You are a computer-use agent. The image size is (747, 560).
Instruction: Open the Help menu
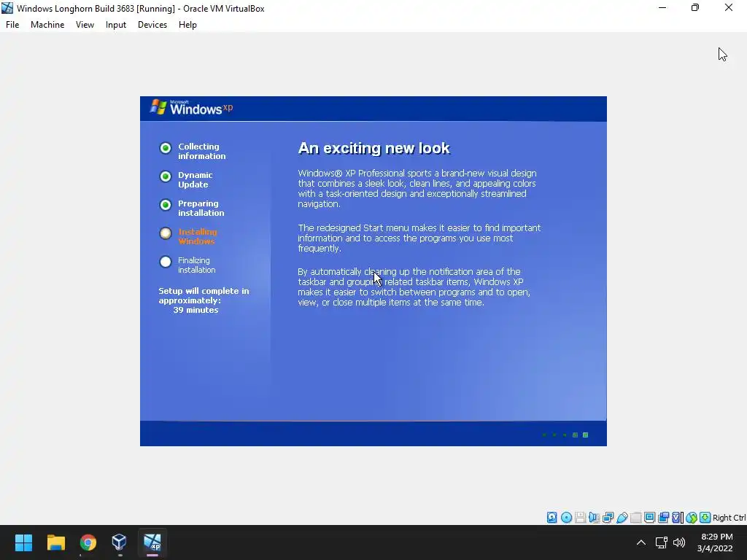(187, 25)
